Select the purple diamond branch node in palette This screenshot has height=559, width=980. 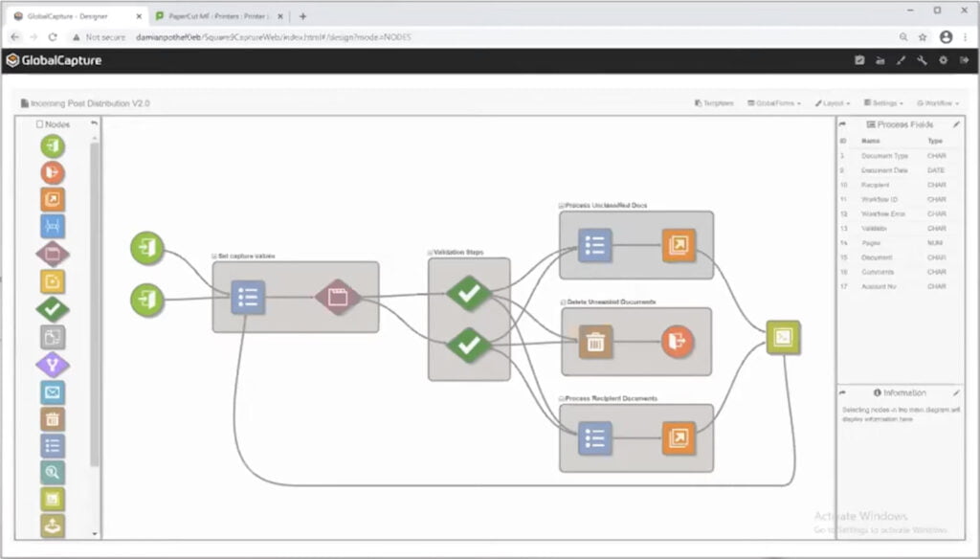(53, 365)
